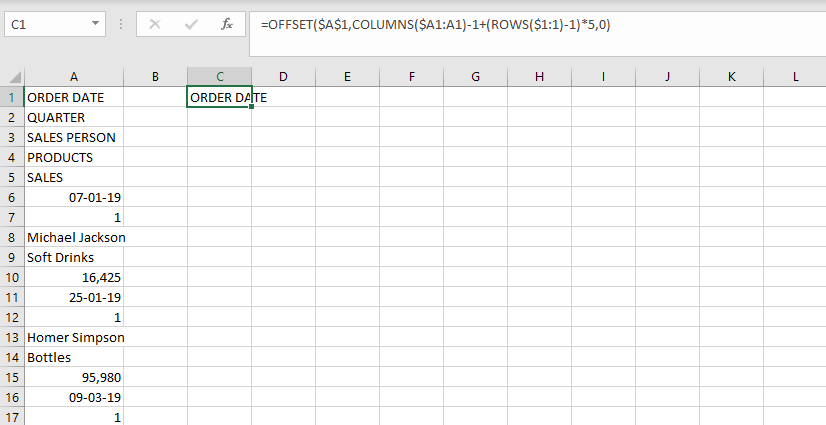The height and width of the screenshot is (425, 826).
Task: Select the column A header
Action: pyautogui.click(x=74, y=77)
